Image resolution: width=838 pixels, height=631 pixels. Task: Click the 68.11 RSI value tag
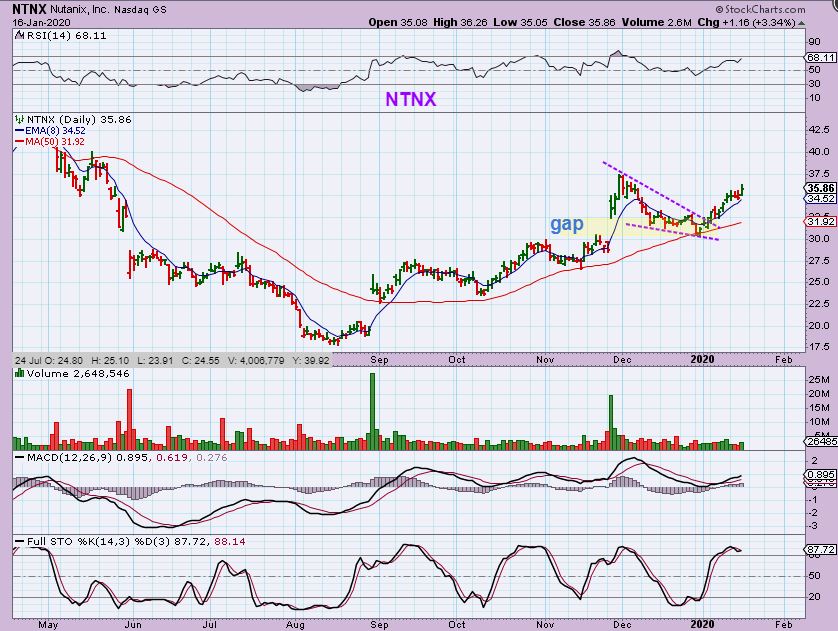[x=819, y=58]
